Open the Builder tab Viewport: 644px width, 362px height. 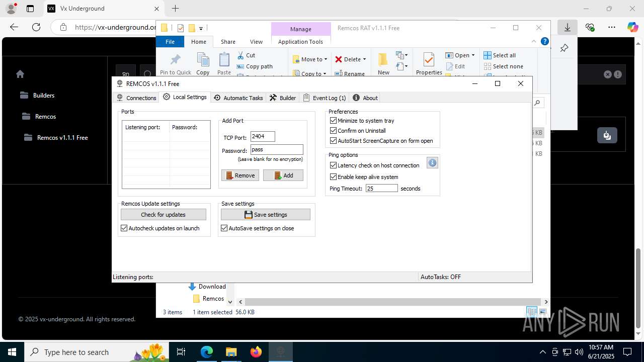point(283,98)
